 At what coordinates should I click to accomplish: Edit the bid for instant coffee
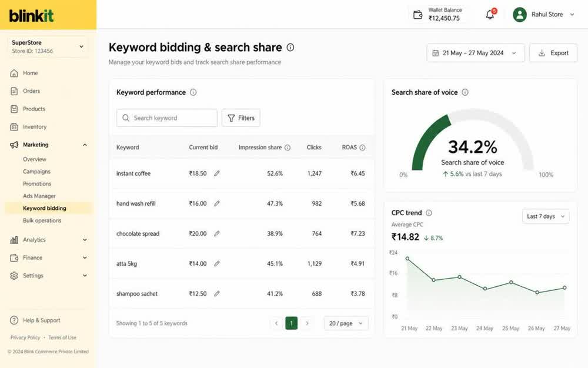(217, 173)
